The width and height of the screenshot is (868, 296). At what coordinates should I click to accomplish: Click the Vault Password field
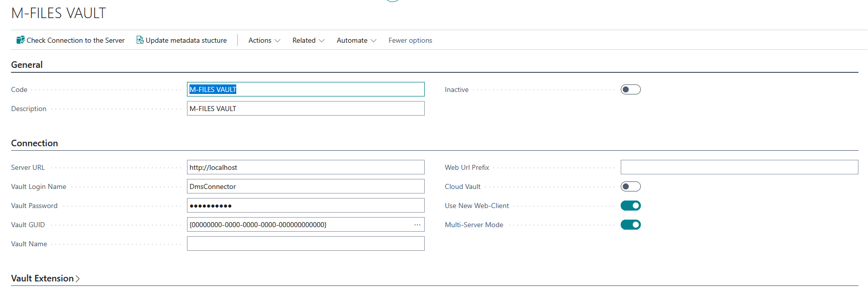pyautogui.click(x=306, y=206)
